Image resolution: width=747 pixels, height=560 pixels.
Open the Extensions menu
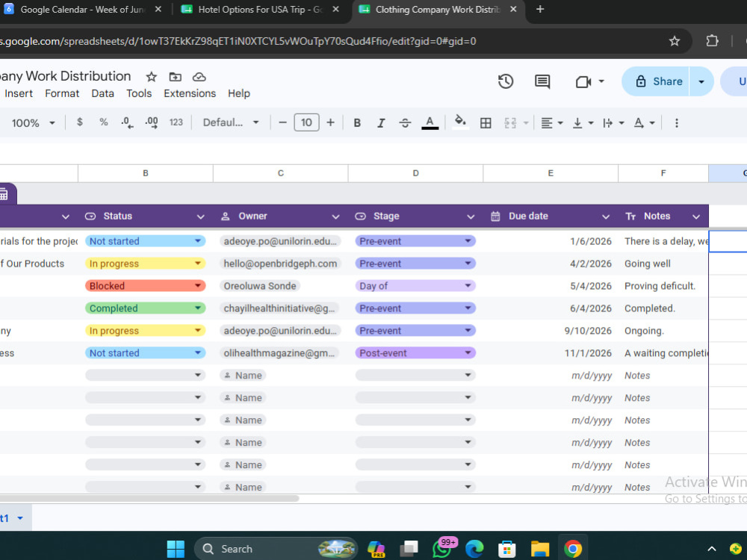tap(190, 93)
